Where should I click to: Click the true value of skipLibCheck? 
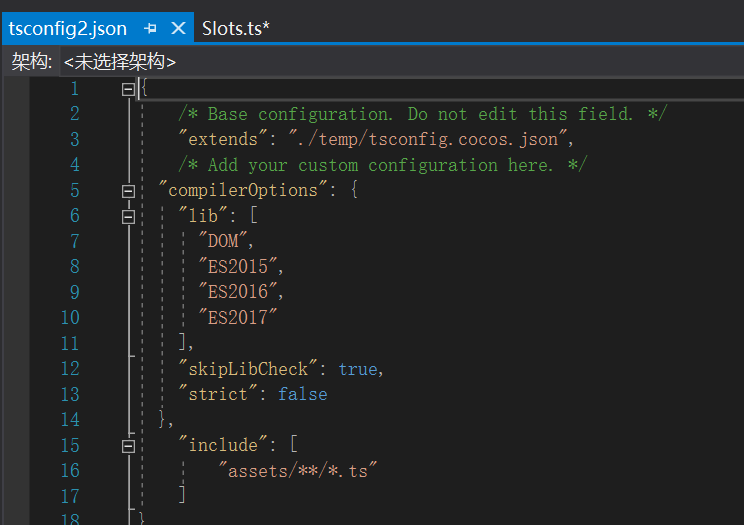(x=358, y=369)
